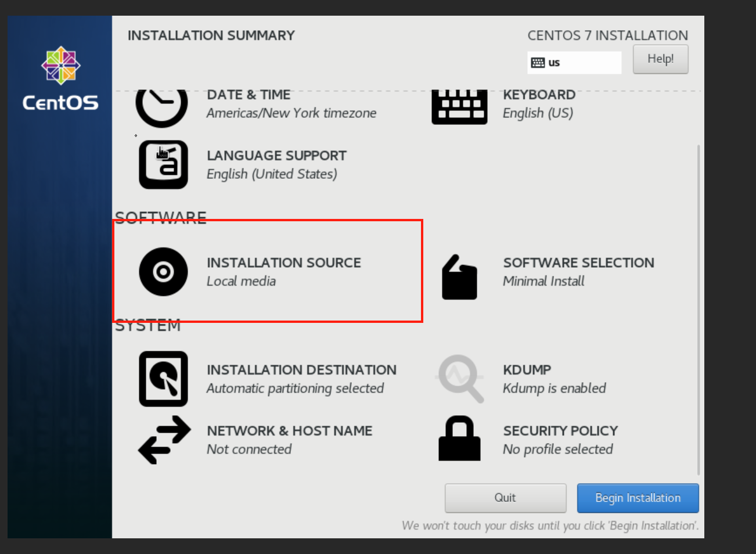Click the Security Policy padlock icon
Image resolution: width=756 pixels, height=554 pixels.
459,438
